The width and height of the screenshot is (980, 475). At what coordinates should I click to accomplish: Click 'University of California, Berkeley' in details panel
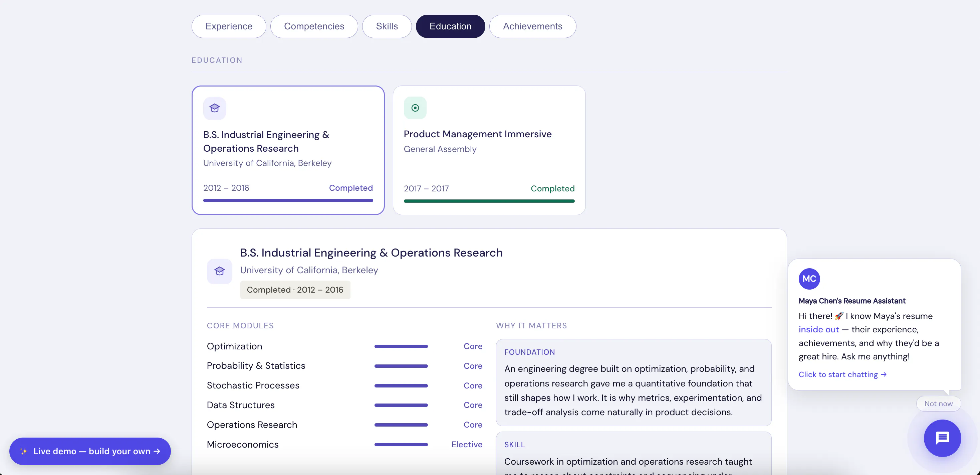coord(309,270)
